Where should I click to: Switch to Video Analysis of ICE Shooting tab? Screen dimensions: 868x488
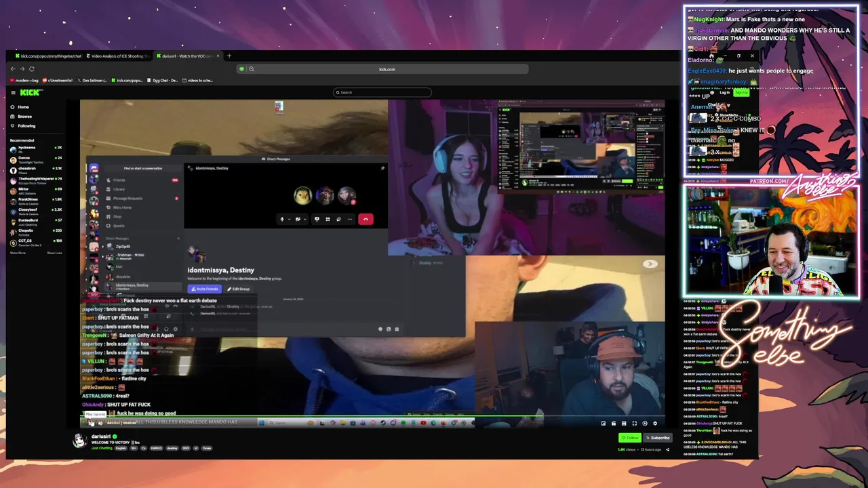tap(118, 56)
